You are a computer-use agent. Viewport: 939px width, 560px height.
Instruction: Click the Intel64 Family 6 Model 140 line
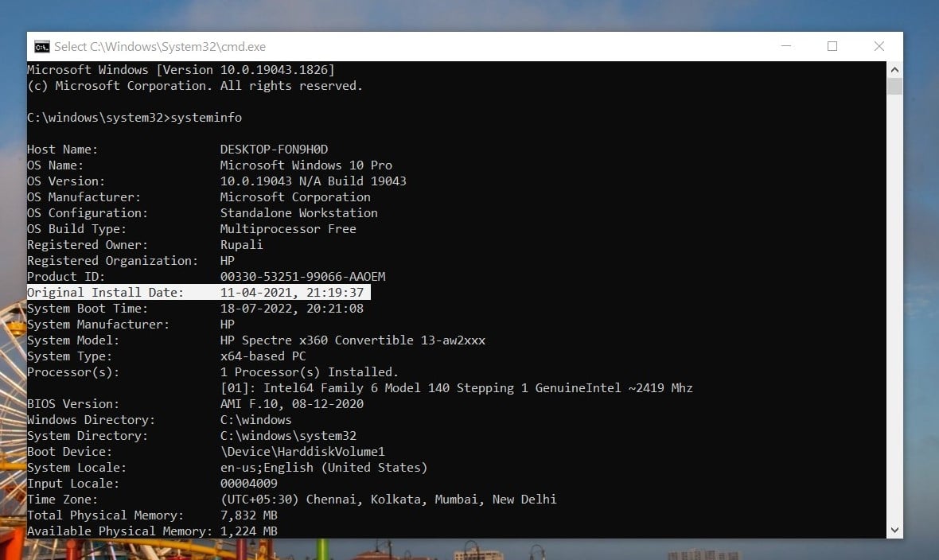tap(456, 388)
